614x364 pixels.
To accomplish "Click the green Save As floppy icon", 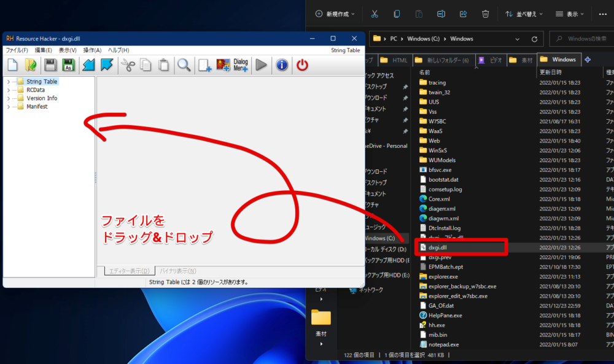I will [x=69, y=65].
